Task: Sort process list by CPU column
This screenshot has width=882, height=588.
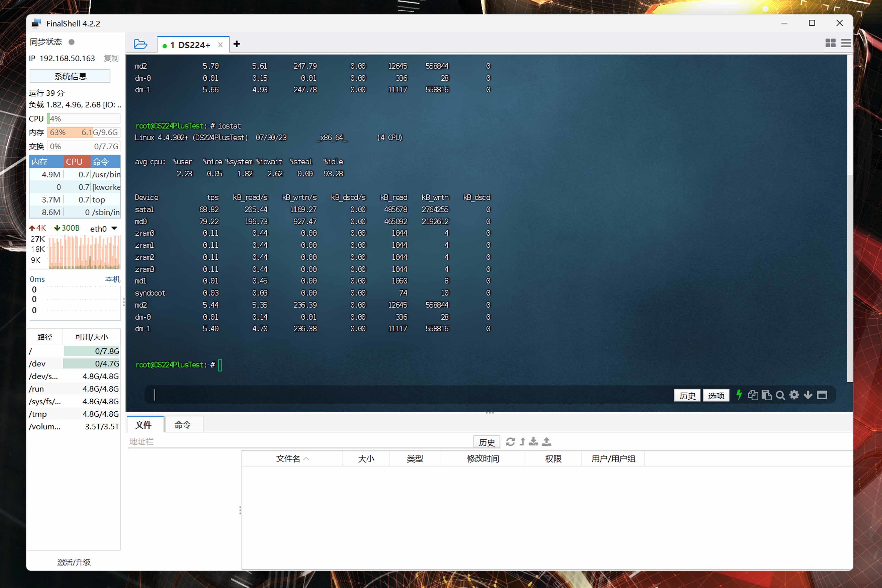Action: click(74, 162)
